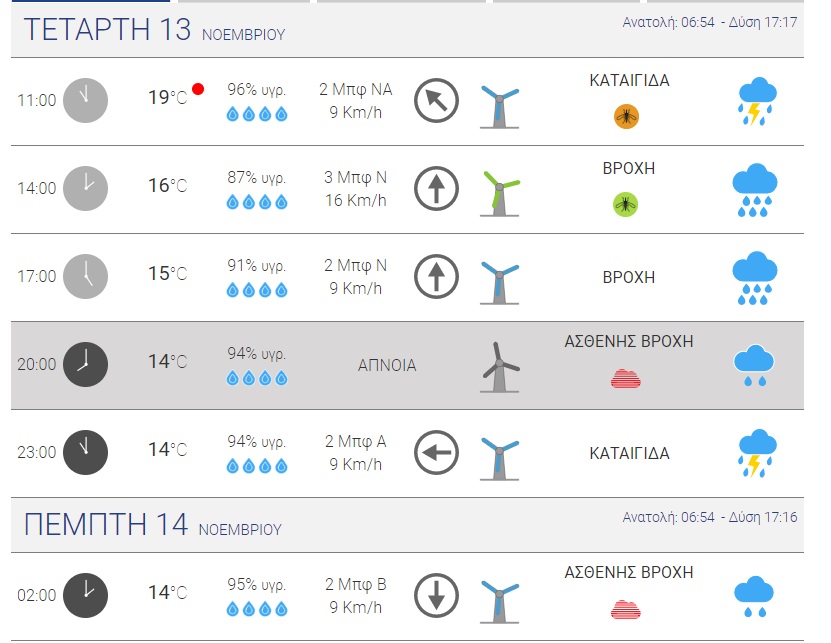Click the clock icon at 14:00
This screenshot has height=643, width=831.
85,188
